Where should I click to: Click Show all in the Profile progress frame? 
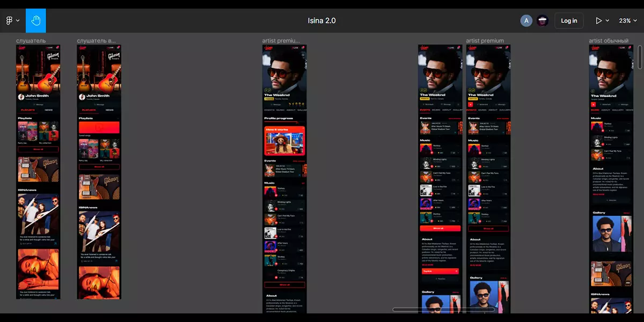pos(284,285)
